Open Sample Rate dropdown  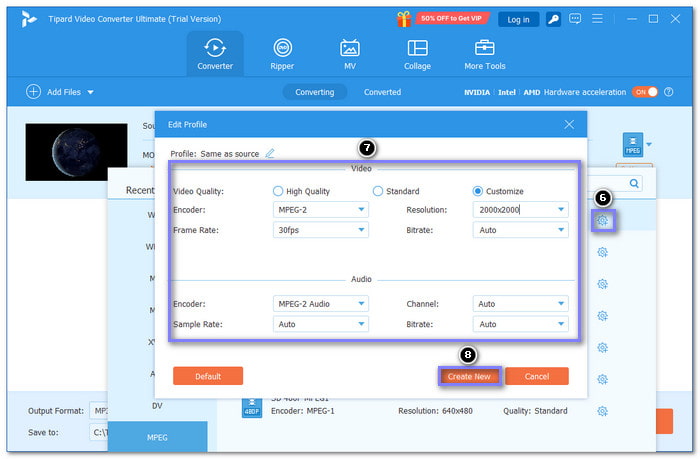[321, 324]
